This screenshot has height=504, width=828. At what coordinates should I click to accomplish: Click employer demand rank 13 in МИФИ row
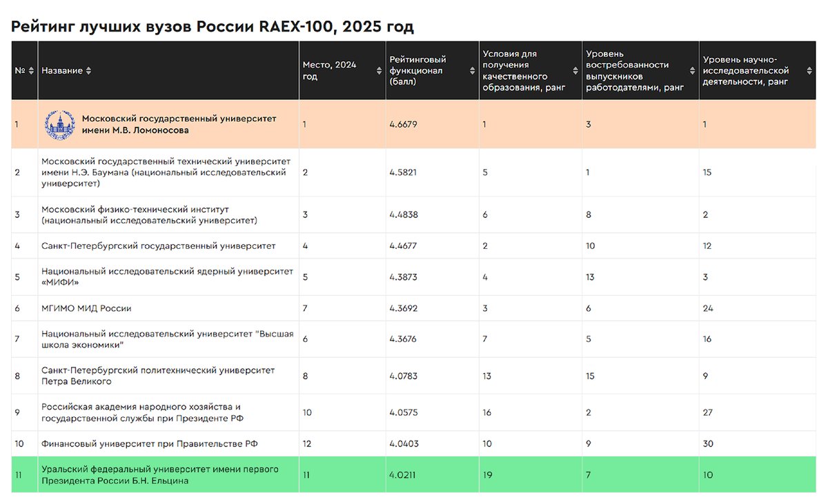pyautogui.click(x=590, y=276)
